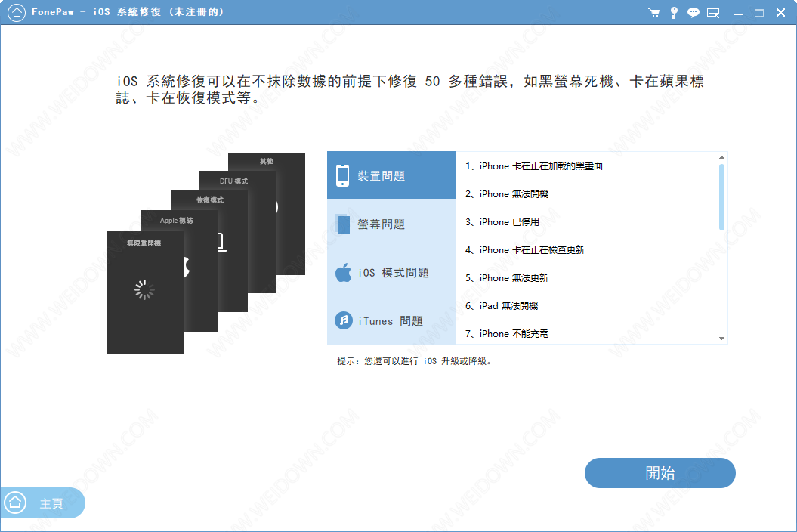The width and height of the screenshot is (797, 532).
Task: Click 'iPhone 不能充電' list item
Action: click(x=507, y=334)
